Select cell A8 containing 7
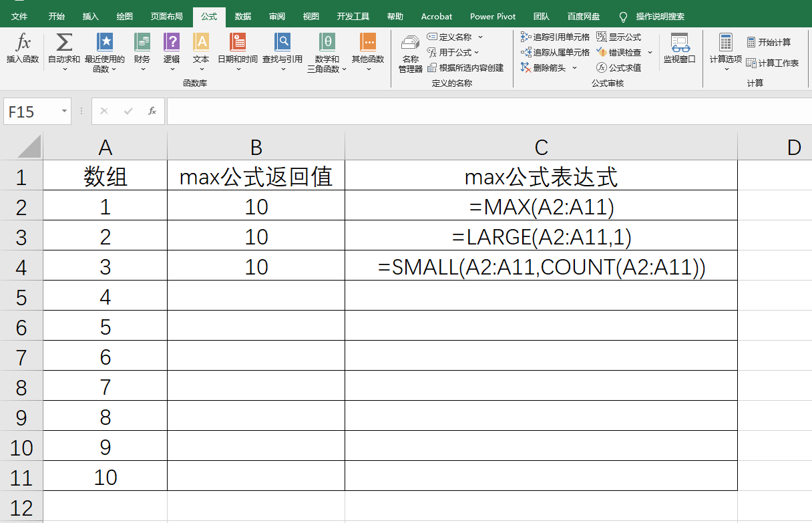The height and width of the screenshot is (523, 812). click(105, 387)
